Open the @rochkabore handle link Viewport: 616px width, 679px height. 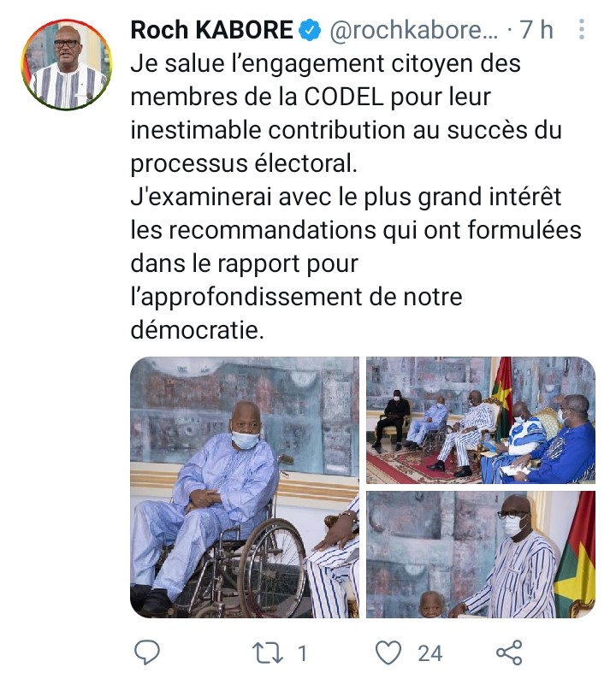414,30
